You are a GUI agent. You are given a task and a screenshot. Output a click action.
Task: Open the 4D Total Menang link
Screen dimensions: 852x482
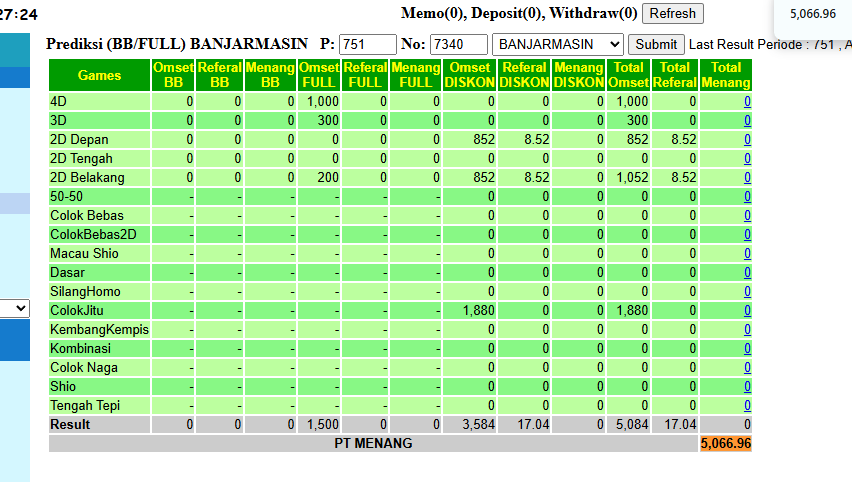(x=747, y=102)
